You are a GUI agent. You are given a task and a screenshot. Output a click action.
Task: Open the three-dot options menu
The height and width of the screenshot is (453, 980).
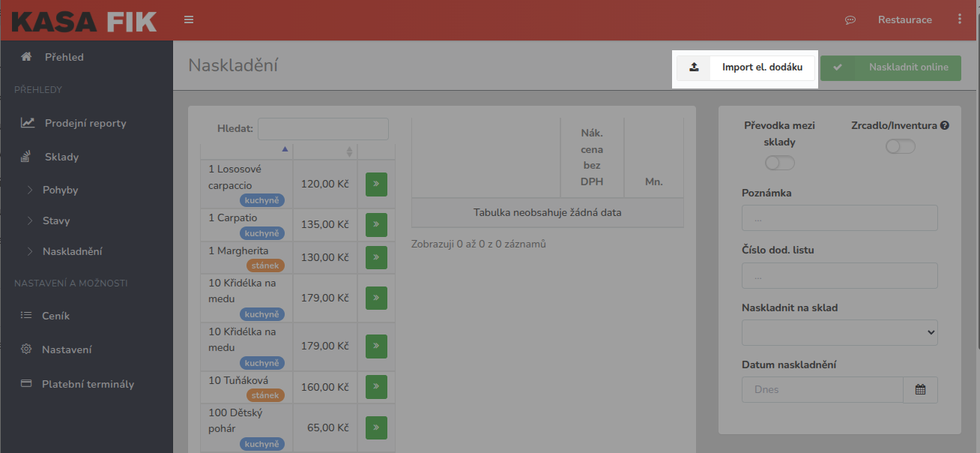click(x=960, y=19)
